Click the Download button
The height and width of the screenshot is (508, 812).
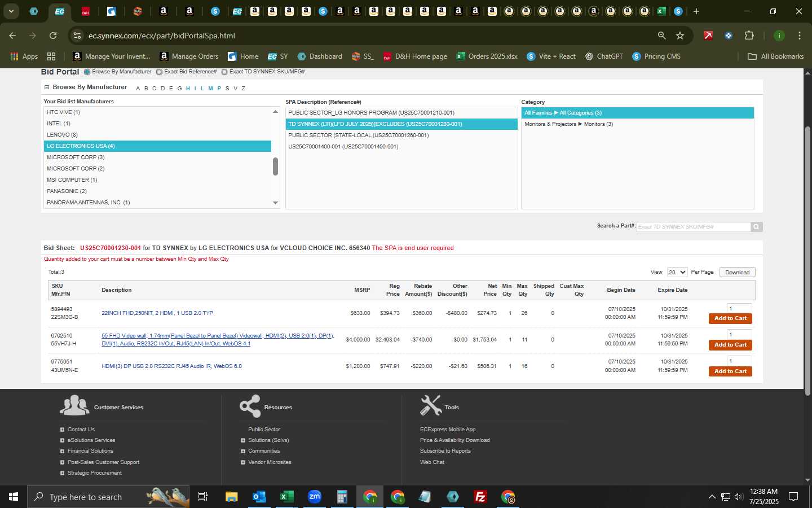pos(737,272)
